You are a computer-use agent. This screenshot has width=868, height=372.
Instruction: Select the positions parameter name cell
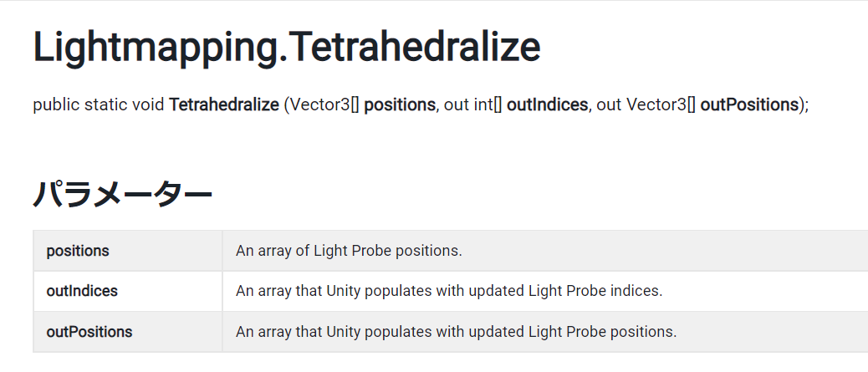(x=128, y=251)
